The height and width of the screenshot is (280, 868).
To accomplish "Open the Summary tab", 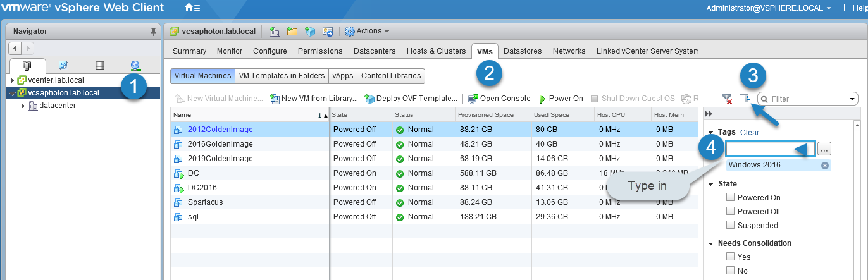I will 189,51.
